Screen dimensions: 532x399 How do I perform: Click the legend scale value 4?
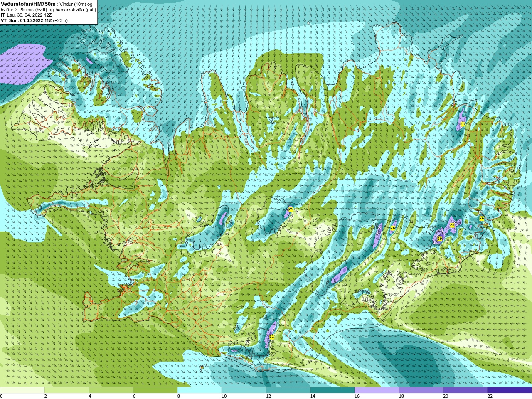click(90, 396)
